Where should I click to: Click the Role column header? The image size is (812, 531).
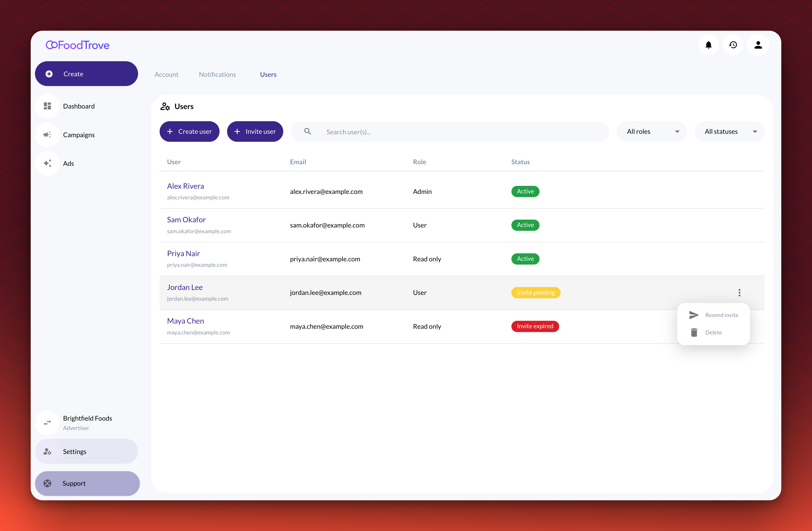[x=419, y=162]
